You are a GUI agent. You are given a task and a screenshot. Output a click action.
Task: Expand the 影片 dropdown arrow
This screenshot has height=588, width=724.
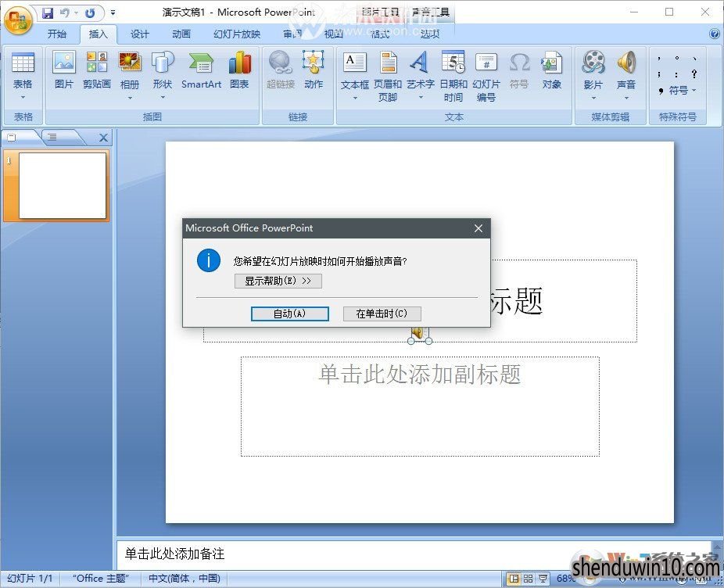pos(593,98)
